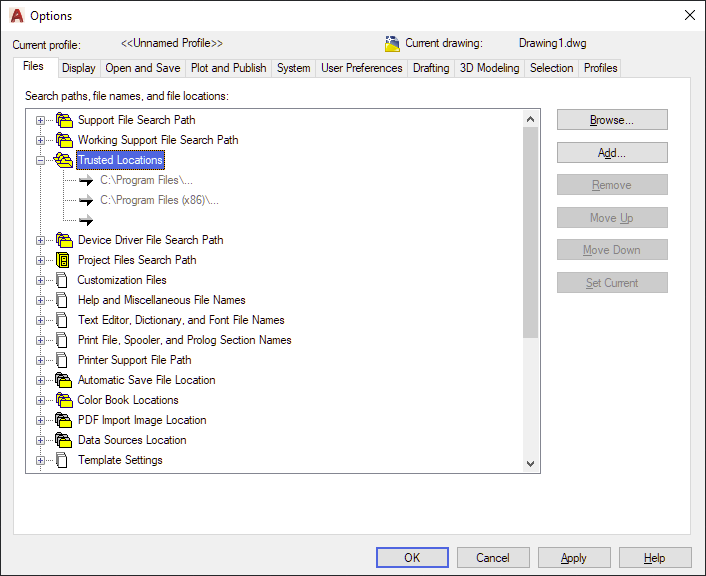Viewport: 706px width, 576px height.
Task: Switch to the Display tab
Action: 79,68
